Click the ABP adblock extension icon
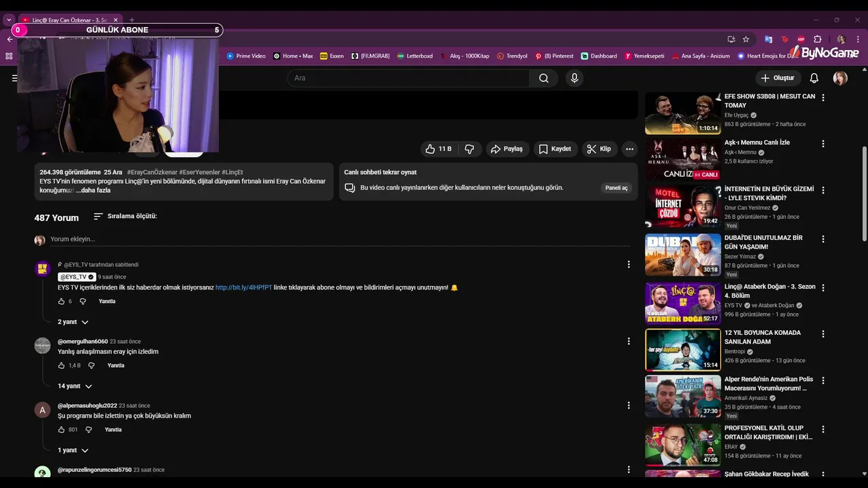Image resolution: width=868 pixels, height=488 pixels. click(801, 39)
